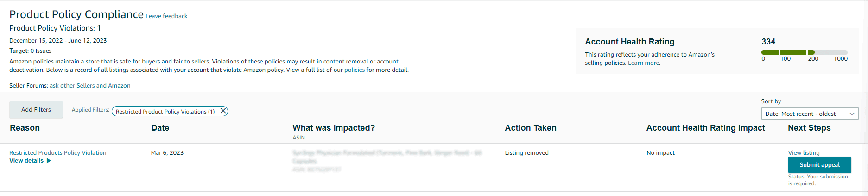This screenshot has width=868, height=196.
Task: Click the Add Filters button
Action: (x=36, y=110)
